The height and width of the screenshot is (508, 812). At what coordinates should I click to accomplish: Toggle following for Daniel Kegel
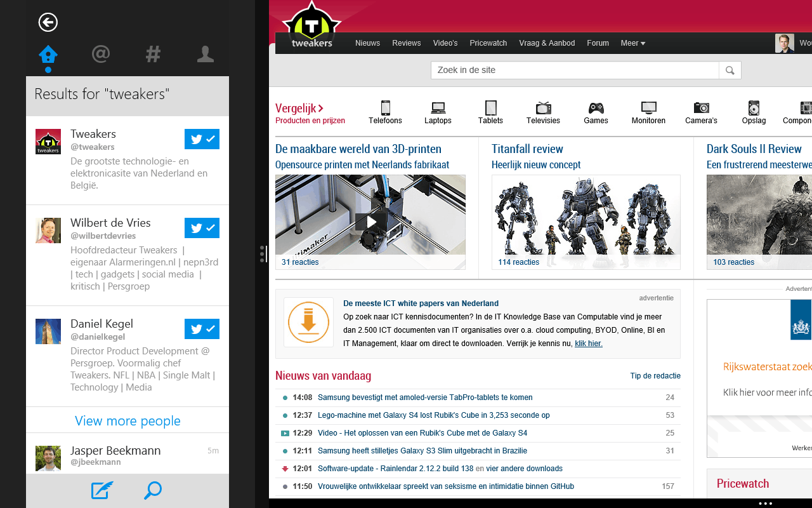coord(202,329)
